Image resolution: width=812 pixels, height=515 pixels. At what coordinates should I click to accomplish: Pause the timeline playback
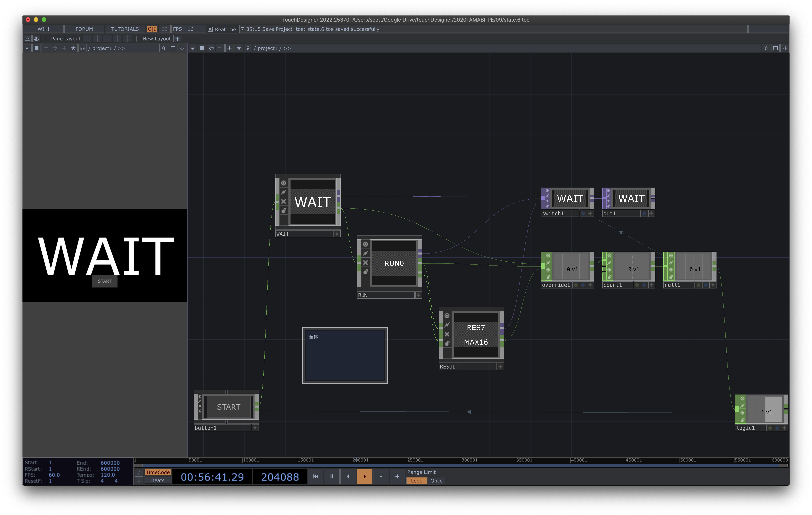pos(331,476)
